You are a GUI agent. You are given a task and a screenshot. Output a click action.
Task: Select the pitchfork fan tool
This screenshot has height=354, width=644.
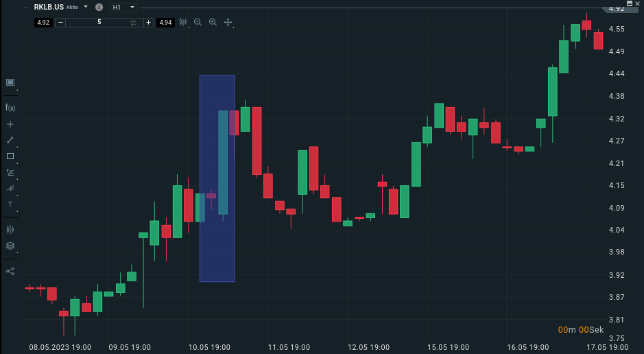point(10,188)
